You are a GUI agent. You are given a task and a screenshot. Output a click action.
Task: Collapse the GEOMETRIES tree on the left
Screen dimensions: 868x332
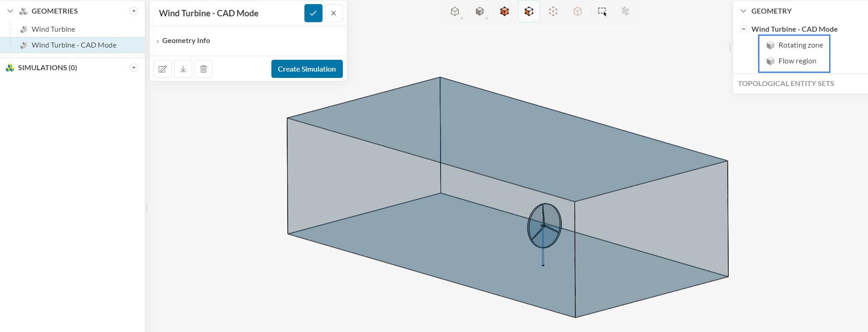(10, 11)
